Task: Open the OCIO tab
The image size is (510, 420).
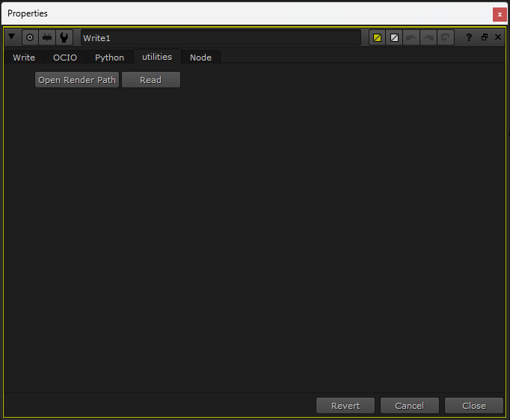Action: (x=65, y=58)
